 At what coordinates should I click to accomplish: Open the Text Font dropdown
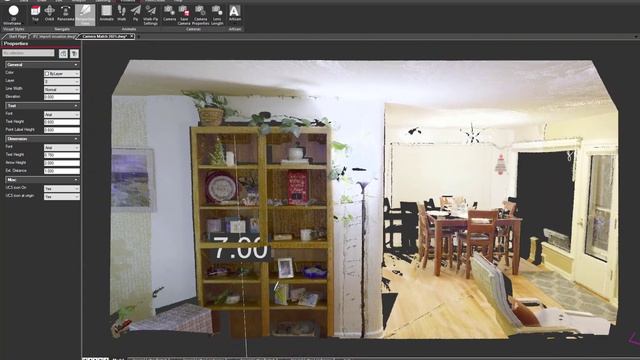pyautogui.click(x=62, y=114)
